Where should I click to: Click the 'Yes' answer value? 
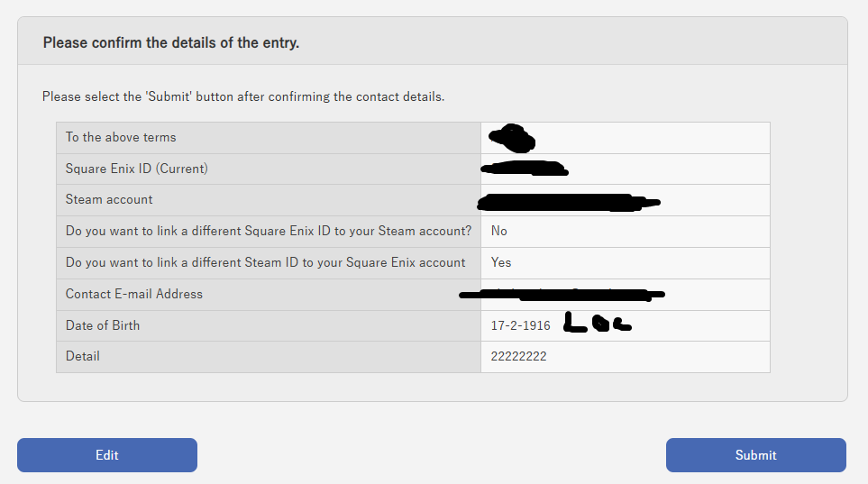click(x=501, y=262)
